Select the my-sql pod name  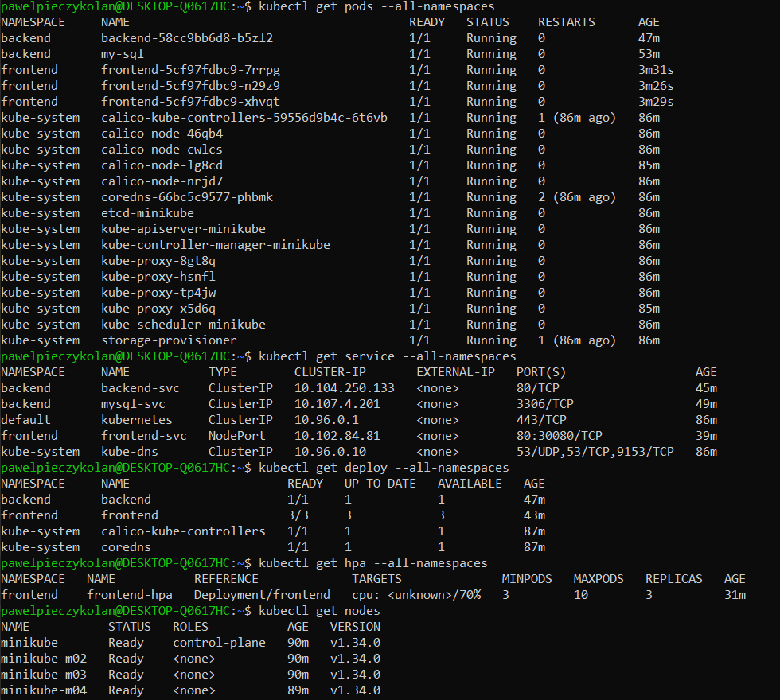click(123, 54)
